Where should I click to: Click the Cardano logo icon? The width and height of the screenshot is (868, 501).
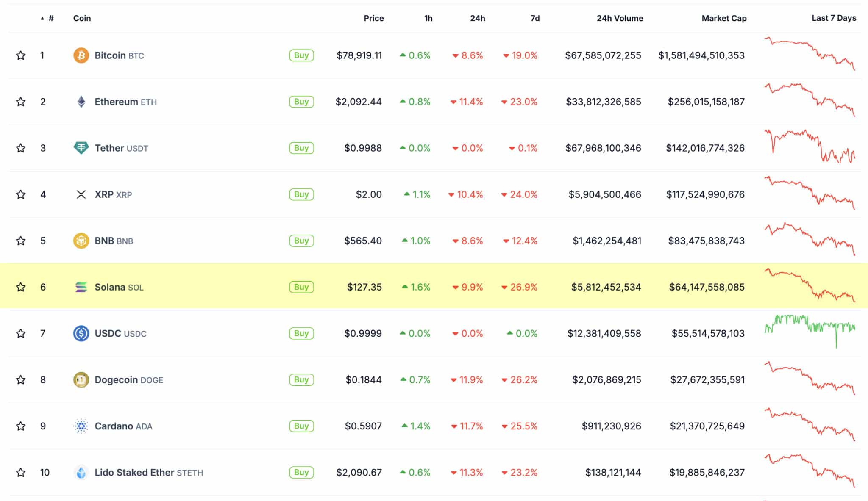point(81,426)
